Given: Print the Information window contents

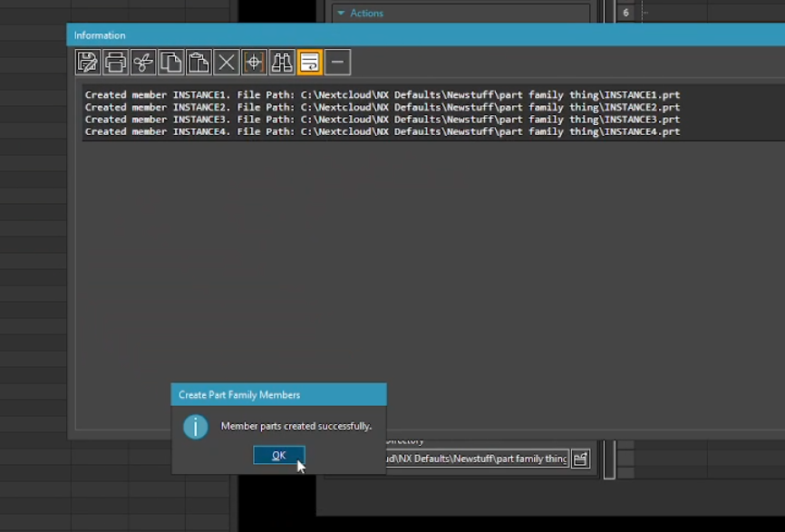Looking at the screenshot, I should pyautogui.click(x=116, y=62).
